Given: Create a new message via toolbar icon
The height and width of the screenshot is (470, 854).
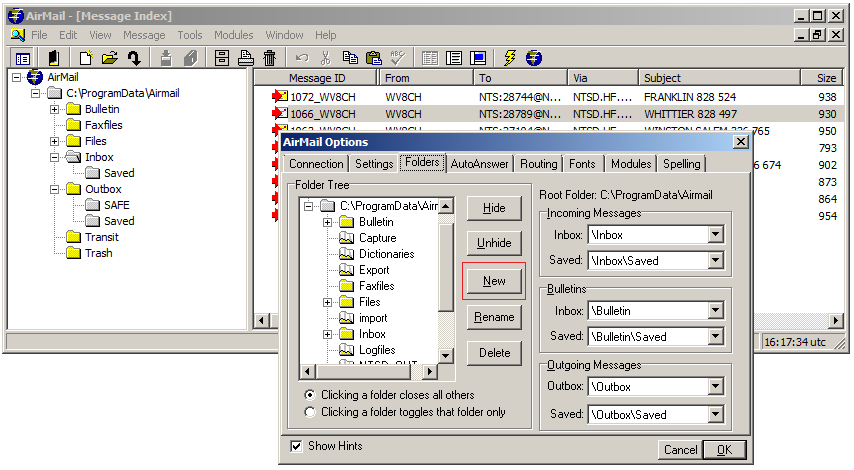Looking at the screenshot, I should (x=86, y=58).
